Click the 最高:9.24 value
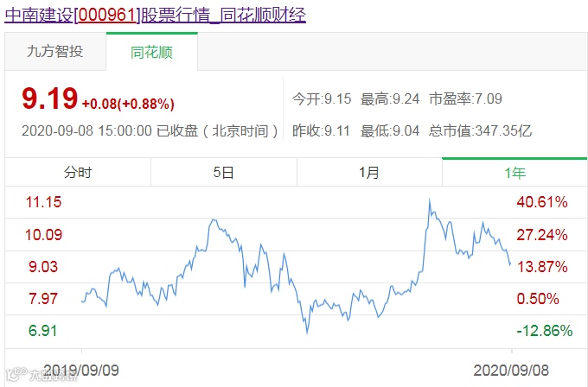Screen dimensions: 588x387 [x=390, y=98]
